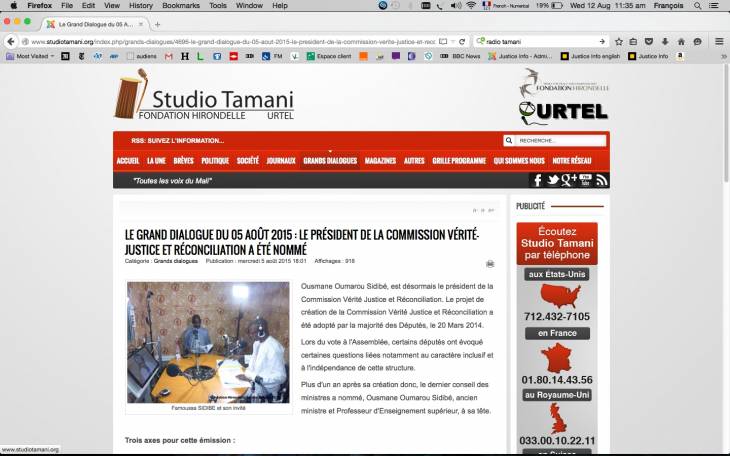This screenshot has height=456, width=730.
Task: Open the SOCIÉTÉ section
Action: pos(248,161)
